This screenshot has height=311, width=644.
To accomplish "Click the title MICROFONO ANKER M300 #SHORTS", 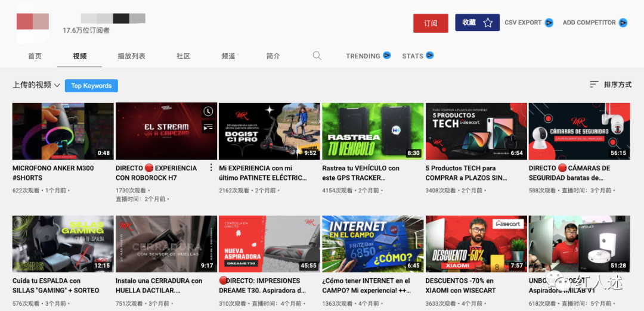I will (x=53, y=173).
